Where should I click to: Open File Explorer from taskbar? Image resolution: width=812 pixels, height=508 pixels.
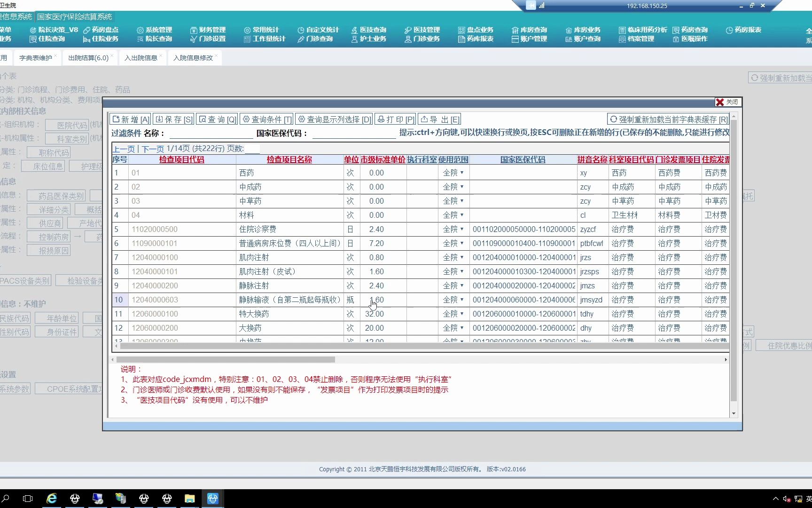point(189,499)
